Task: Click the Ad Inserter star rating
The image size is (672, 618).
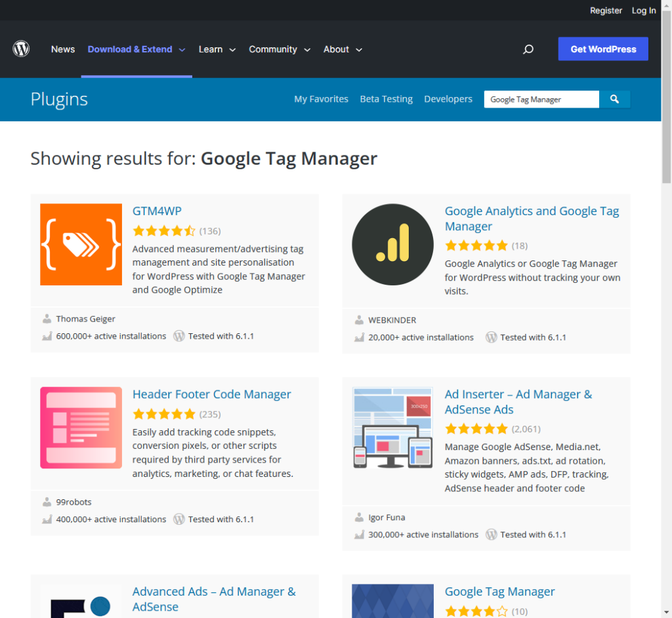Action: click(x=476, y=429)
